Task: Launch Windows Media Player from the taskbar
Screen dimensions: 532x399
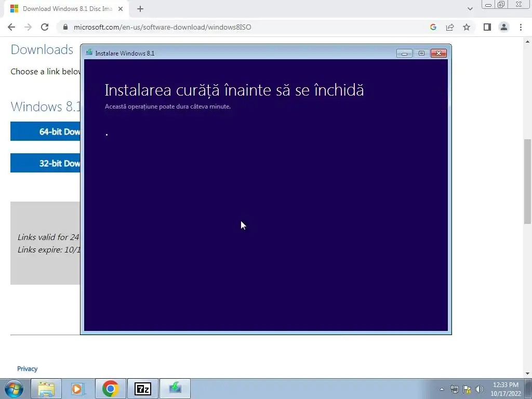Action: point(78,389)
